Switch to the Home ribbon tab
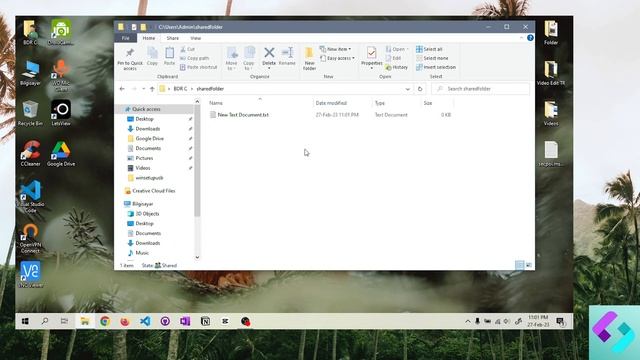640x360 pixels. [149, 38]
